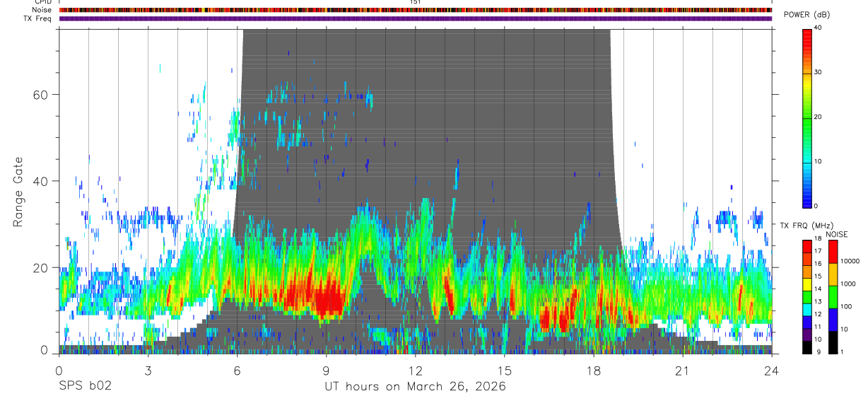Click x-axis tick label '24'
This screenshot has height=401, width=868.
coord(771,371)
